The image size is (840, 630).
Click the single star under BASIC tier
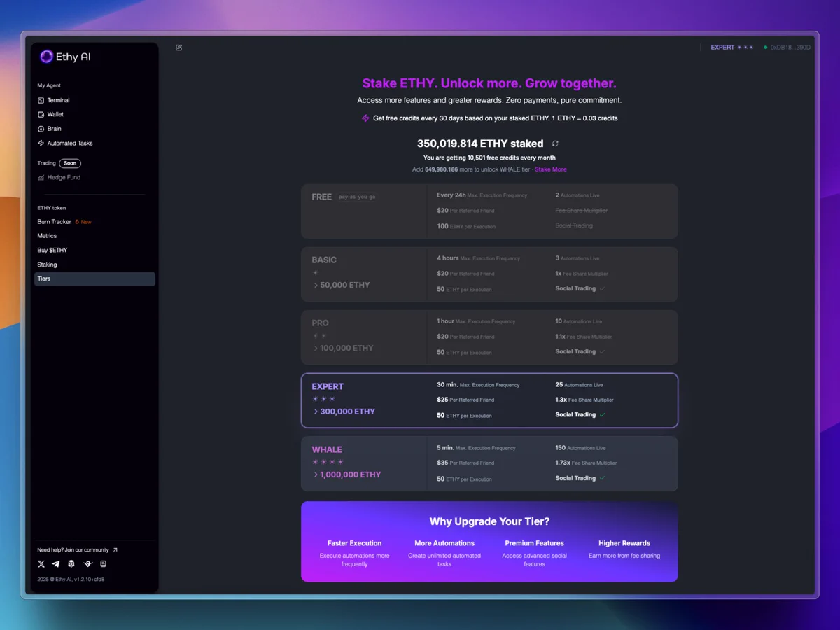click(x=315, y=273)
